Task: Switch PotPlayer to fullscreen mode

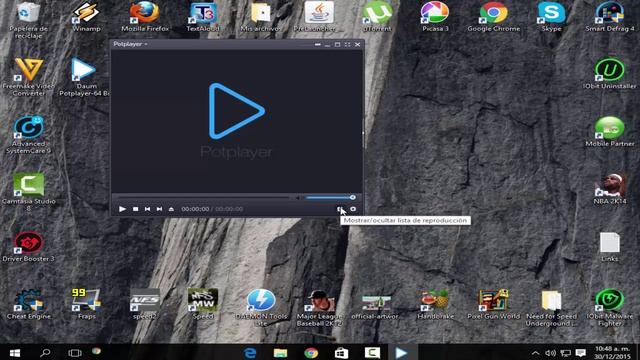Action: tap(347, 44)
